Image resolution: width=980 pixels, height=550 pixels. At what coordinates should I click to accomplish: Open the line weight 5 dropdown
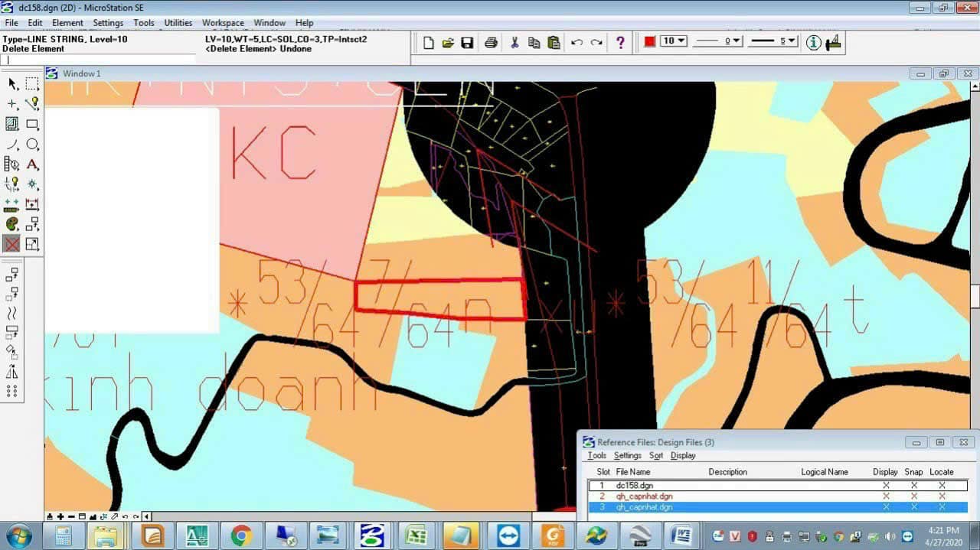773,41
